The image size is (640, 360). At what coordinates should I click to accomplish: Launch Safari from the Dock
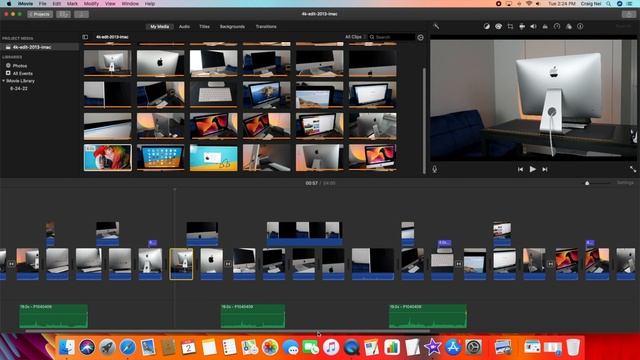click(x=127, y=347)
